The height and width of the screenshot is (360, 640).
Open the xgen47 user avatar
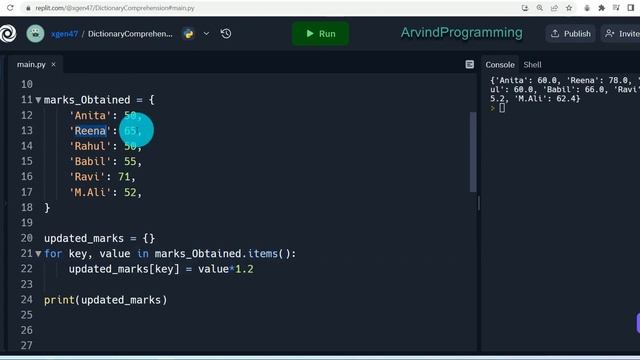click(x=36, y=33)
